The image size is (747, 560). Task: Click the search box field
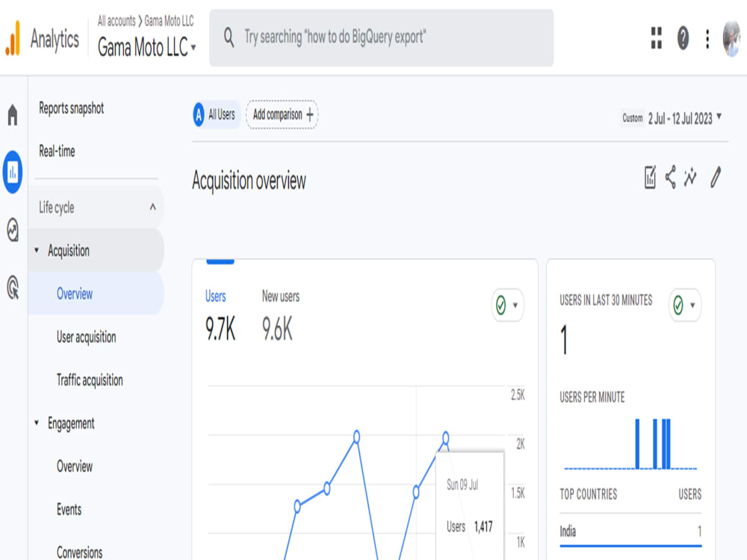point(382,37)
